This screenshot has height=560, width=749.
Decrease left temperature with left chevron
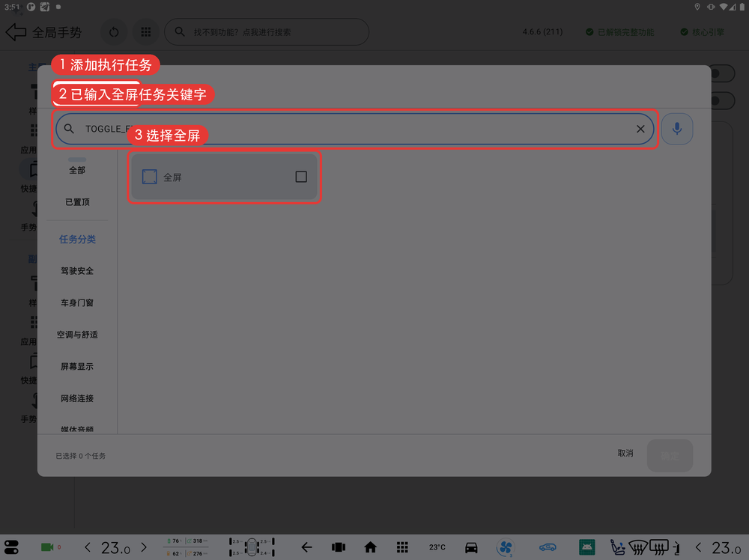pyautogui.click(x=88, y=547)
